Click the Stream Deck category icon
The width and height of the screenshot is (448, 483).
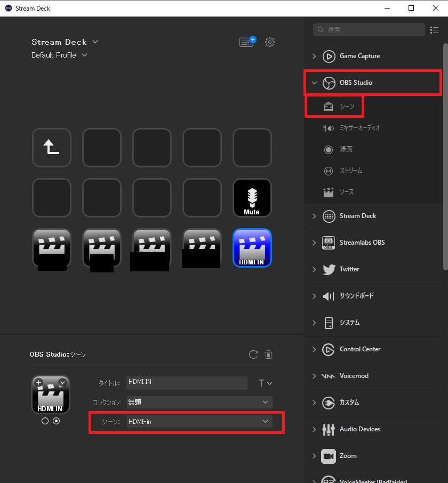pos(329,216)
